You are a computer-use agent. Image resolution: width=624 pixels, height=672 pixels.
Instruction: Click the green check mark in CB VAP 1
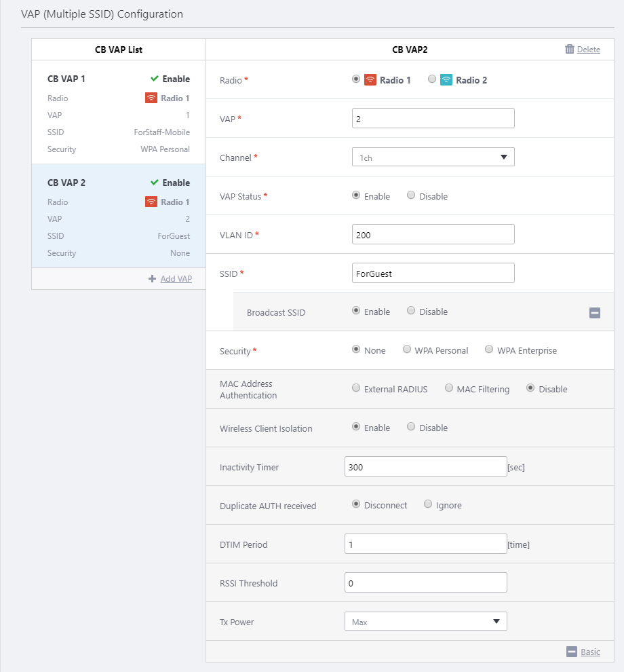155,79
